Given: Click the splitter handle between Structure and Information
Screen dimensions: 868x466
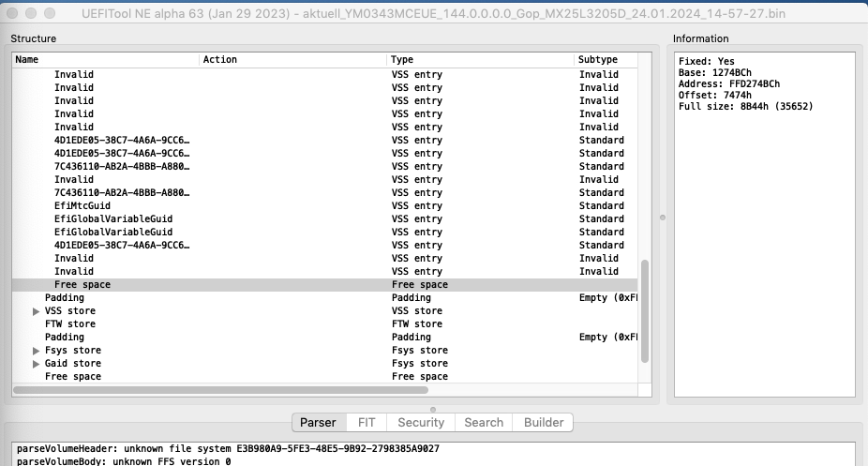Looking at the screenshot, I should [x=663, y=218].
